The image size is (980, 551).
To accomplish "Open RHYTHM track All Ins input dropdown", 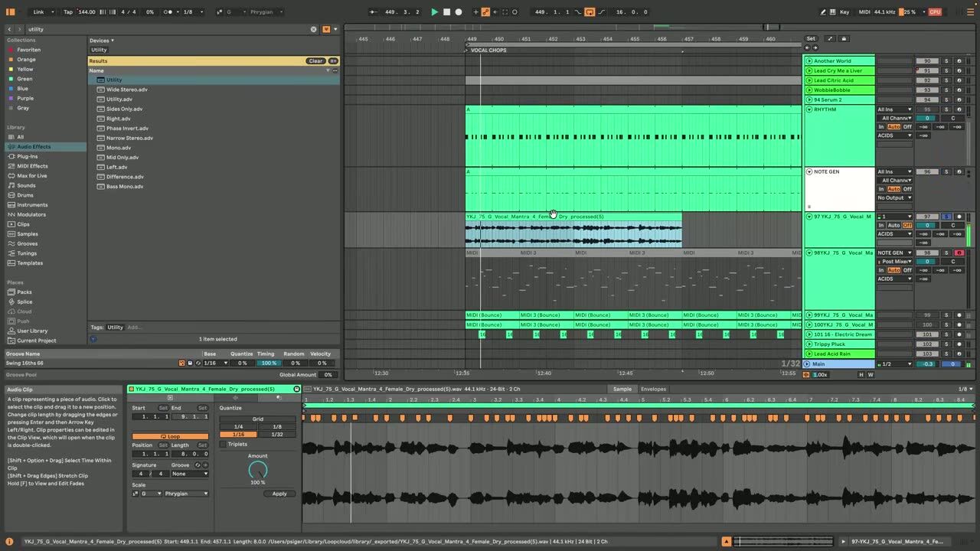I will point(895,109).
